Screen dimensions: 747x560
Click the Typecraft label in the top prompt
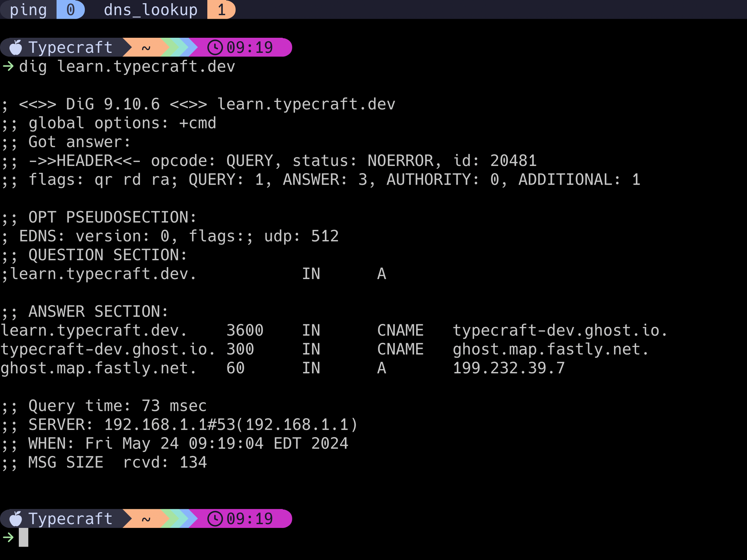(71, 47)
